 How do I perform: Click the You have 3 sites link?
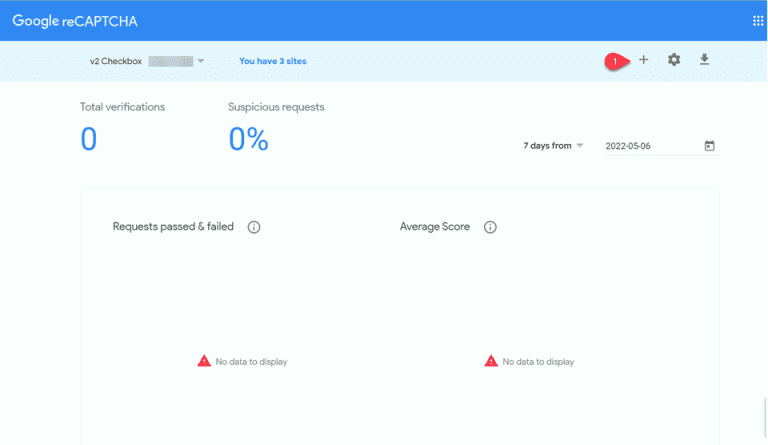click(x=273, y=61)
